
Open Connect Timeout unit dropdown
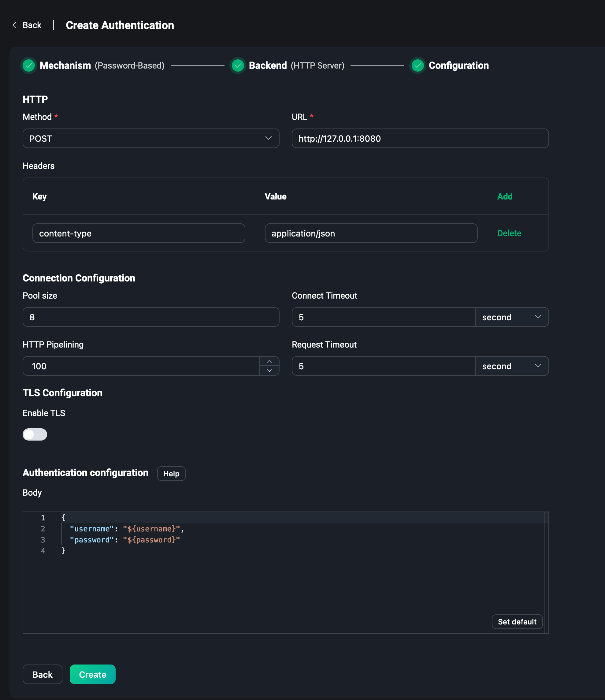[511, 317]
